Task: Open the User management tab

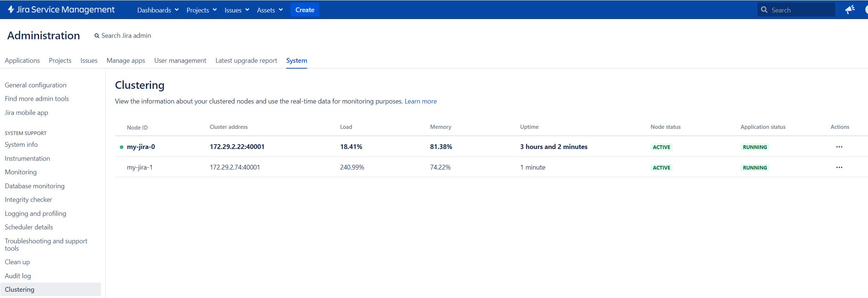Action: (x=180, y=61)
